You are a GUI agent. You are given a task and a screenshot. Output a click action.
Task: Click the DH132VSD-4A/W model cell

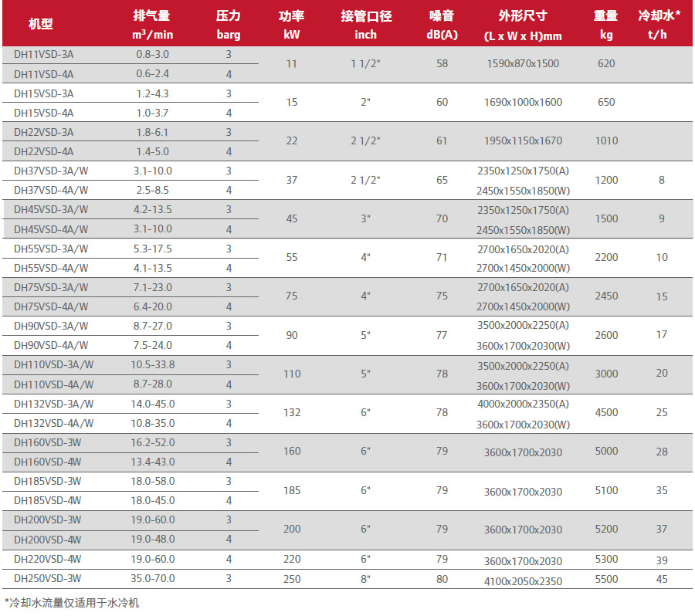point(54,423)
